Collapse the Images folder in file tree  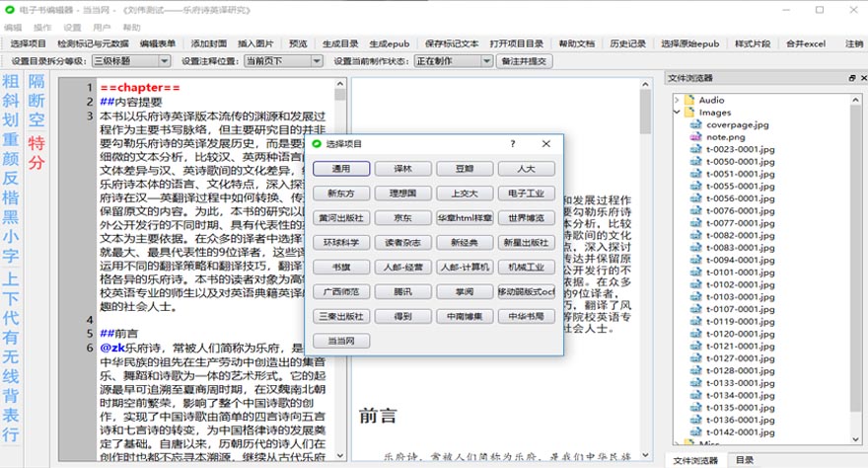click(x=677, y=113)
